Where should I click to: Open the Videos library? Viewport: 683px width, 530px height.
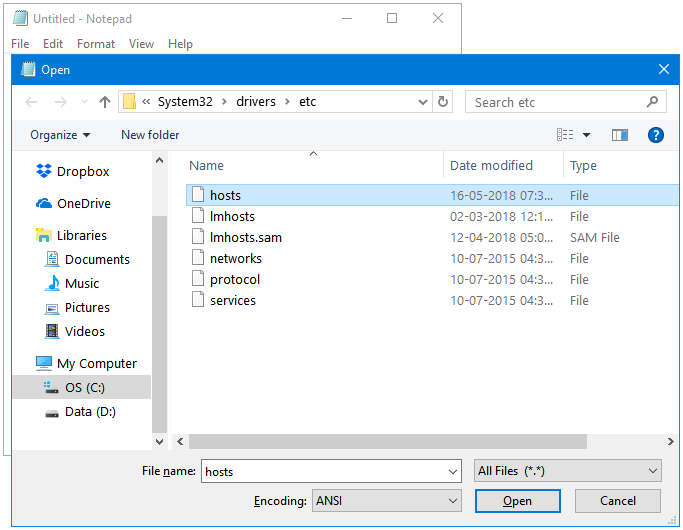[85, 331]
